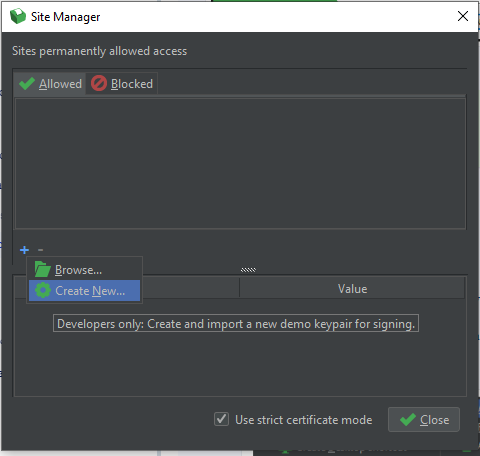480x456 pixels.
Task: Click the checkmark icon in Close button
Action: click(408, 419)
